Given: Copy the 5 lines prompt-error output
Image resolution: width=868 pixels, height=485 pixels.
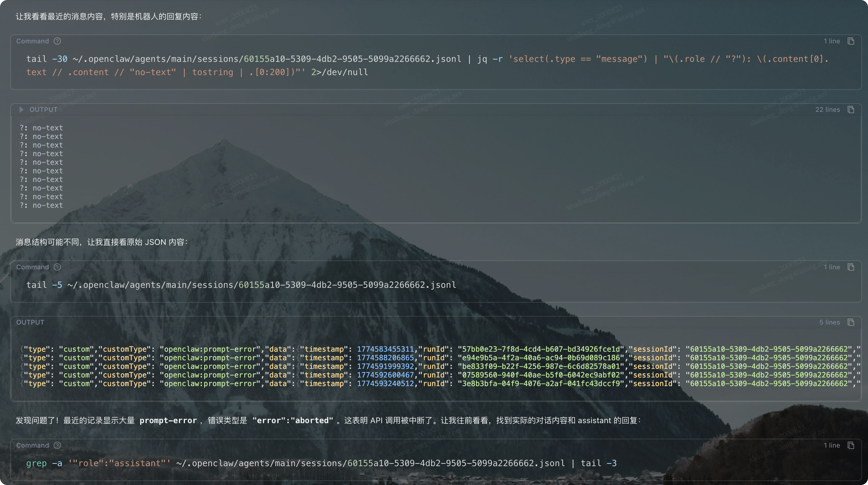Looking at the screenshot, I should click(x=851, y=322).
